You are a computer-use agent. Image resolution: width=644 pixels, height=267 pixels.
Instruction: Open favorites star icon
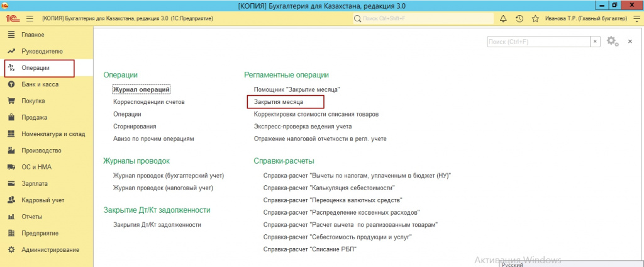point(535,19)
